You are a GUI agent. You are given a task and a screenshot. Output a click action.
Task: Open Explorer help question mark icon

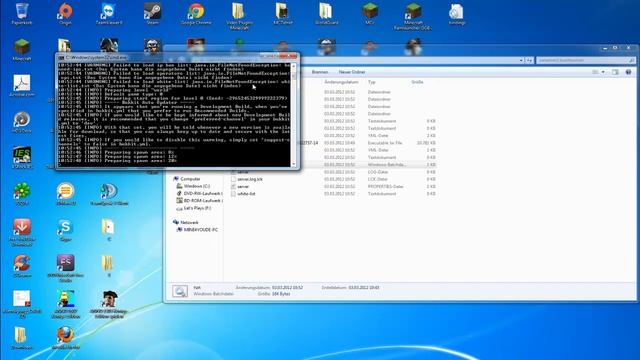[628, 72]
